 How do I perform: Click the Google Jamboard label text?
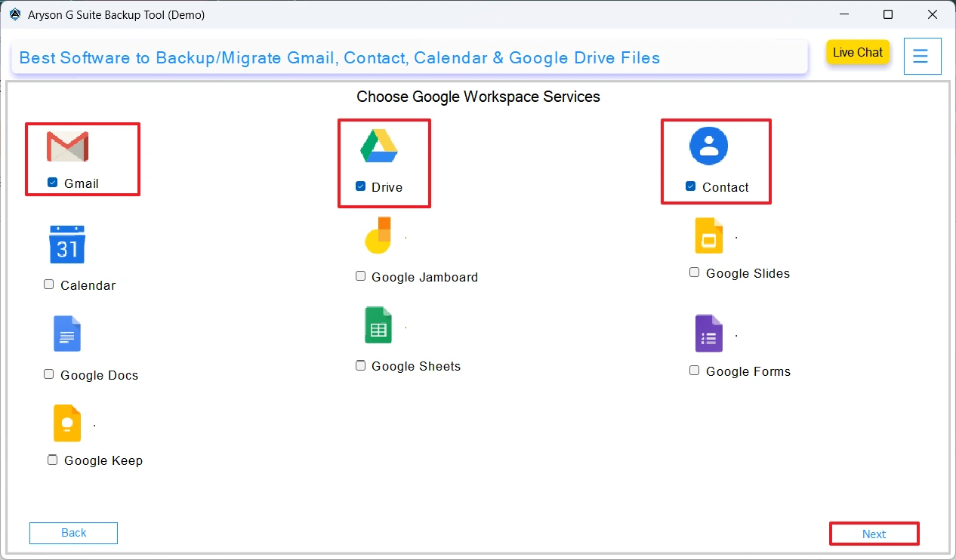(424, 277)
